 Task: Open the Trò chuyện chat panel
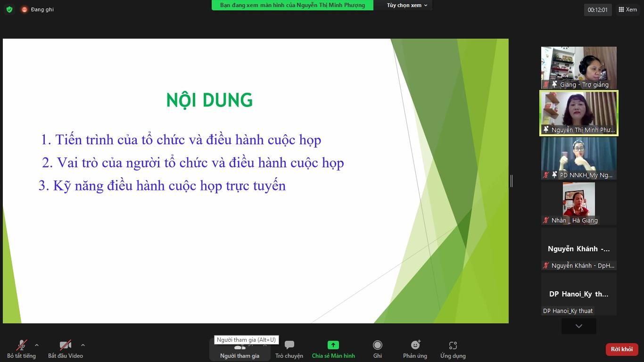click(x=289, y=349)
